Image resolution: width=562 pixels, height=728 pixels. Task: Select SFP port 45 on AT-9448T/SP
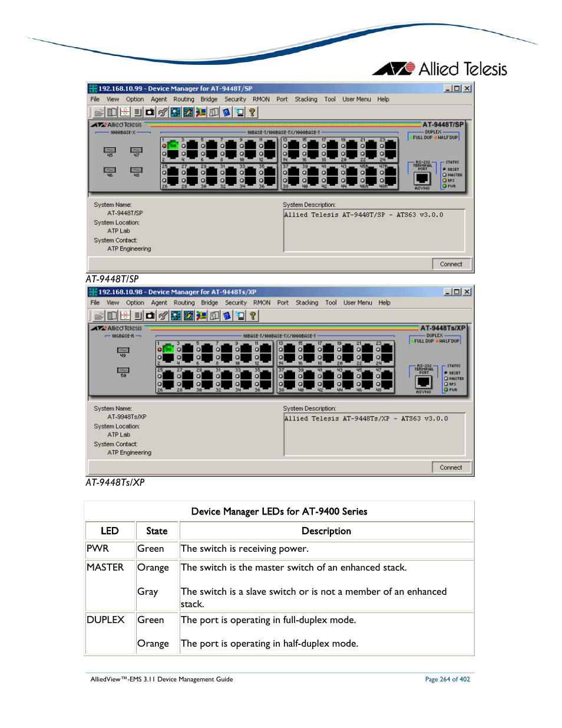click(110, 150)
